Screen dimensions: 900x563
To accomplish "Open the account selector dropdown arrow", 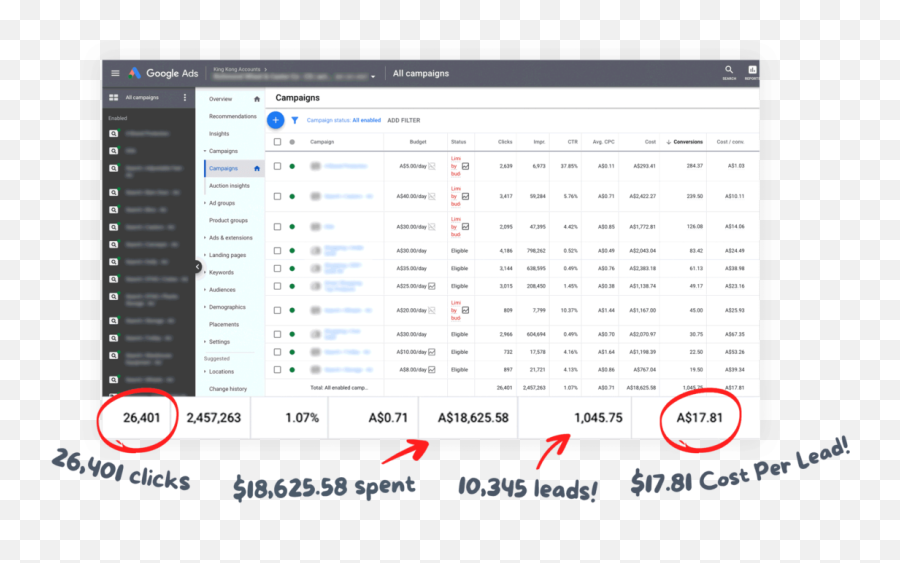I will coord(373,76).
